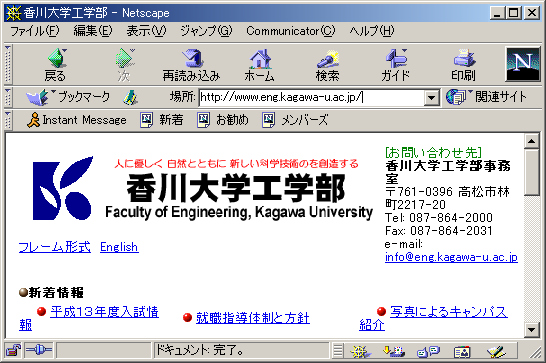Open the ガイド guide button

396,65
